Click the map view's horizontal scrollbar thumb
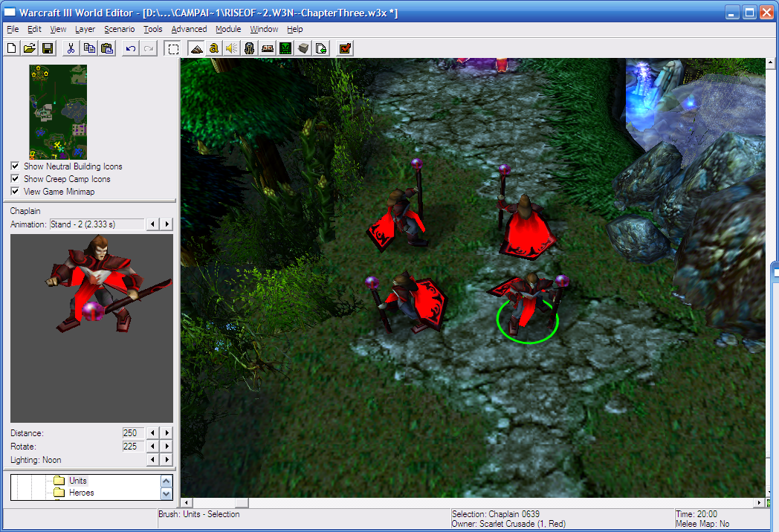This screenshot has width=779, height=532. click(x=242, y=503)
